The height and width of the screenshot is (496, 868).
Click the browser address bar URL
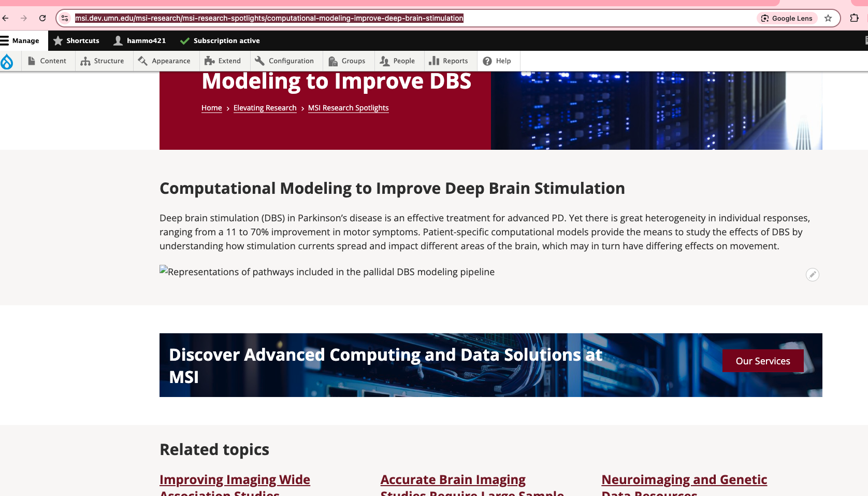point(269,18)
